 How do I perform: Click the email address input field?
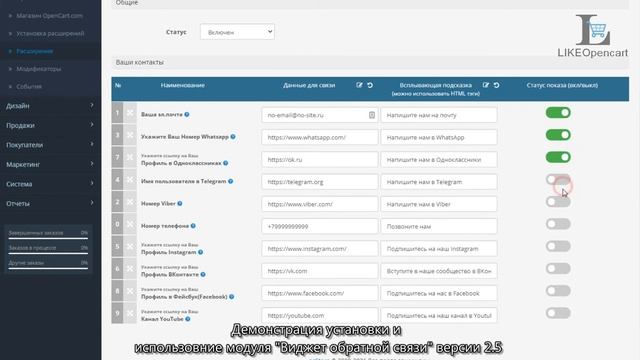pyautogui.click(x=320, y=115)
